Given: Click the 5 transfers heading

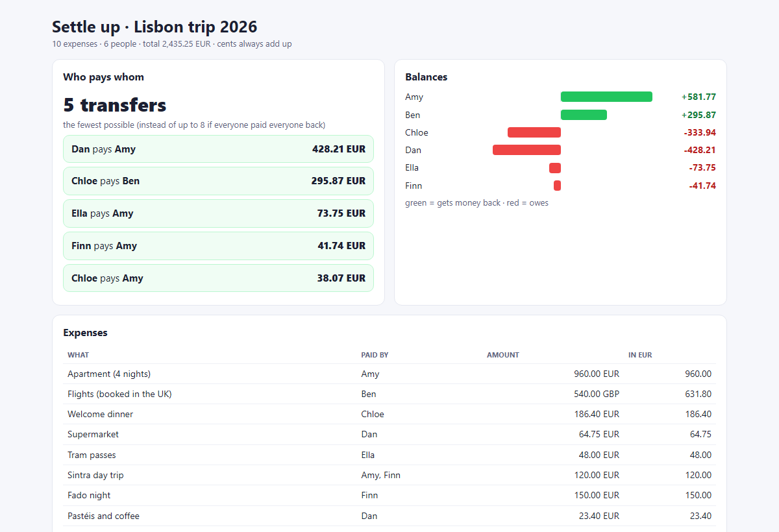Looking at the screenshot, I should [115, 105].
